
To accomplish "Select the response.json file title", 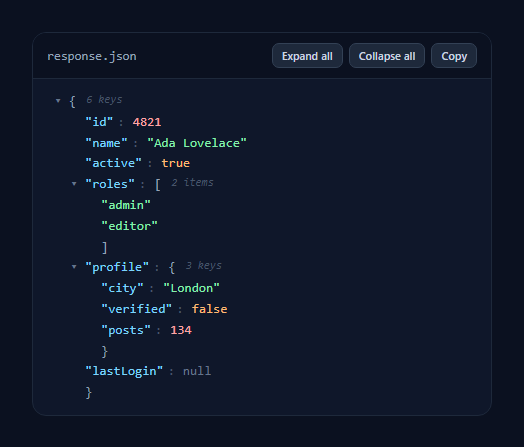I will pos(92,56).
